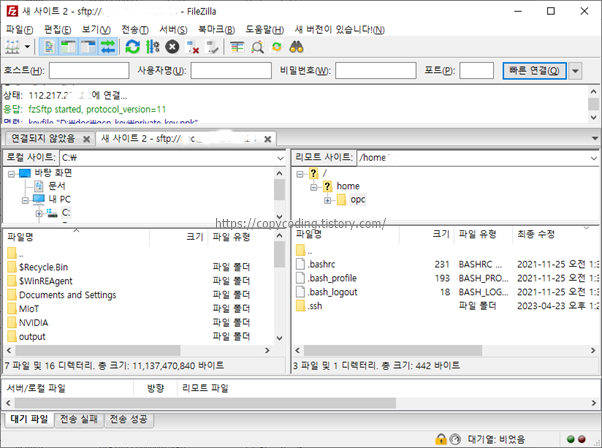Refresh file and folder lists icon

(x=132, y=47)
